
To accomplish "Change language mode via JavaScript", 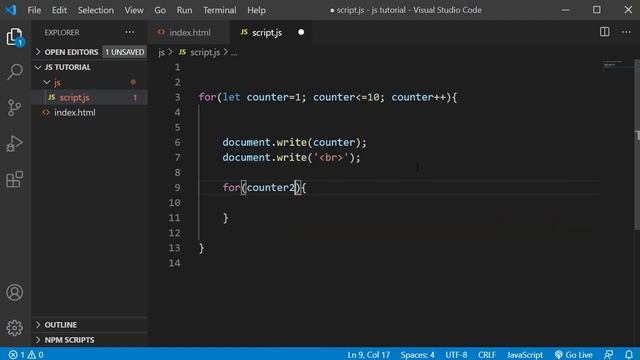I will 525,354.
